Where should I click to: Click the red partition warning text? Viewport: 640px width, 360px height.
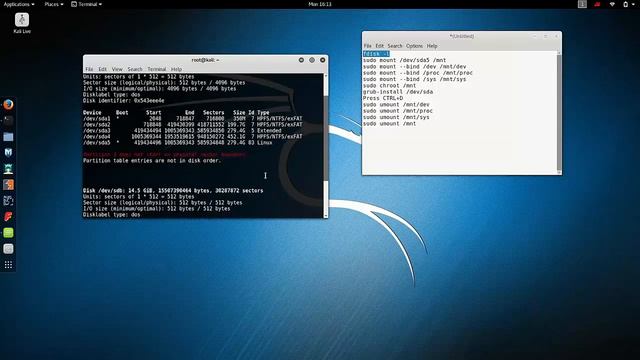click(164, 155)
